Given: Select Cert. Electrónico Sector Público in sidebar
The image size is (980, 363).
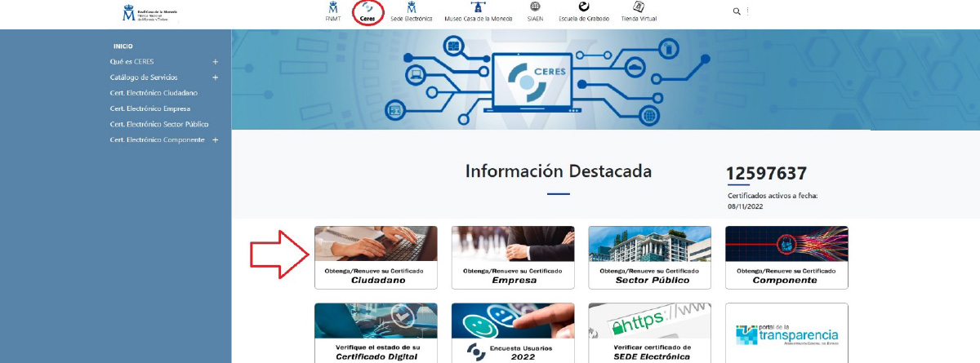Looking at the screenshot, I should click(159, 124).
